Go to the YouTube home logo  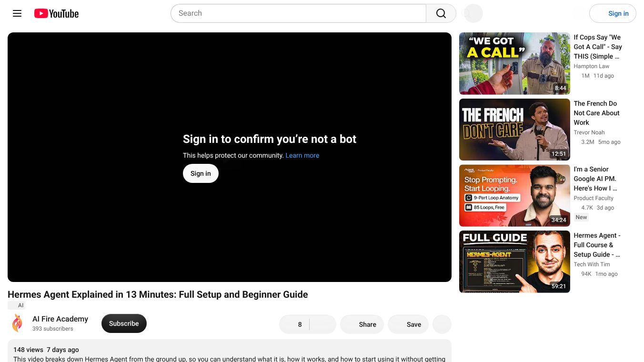tap(56, 13)
